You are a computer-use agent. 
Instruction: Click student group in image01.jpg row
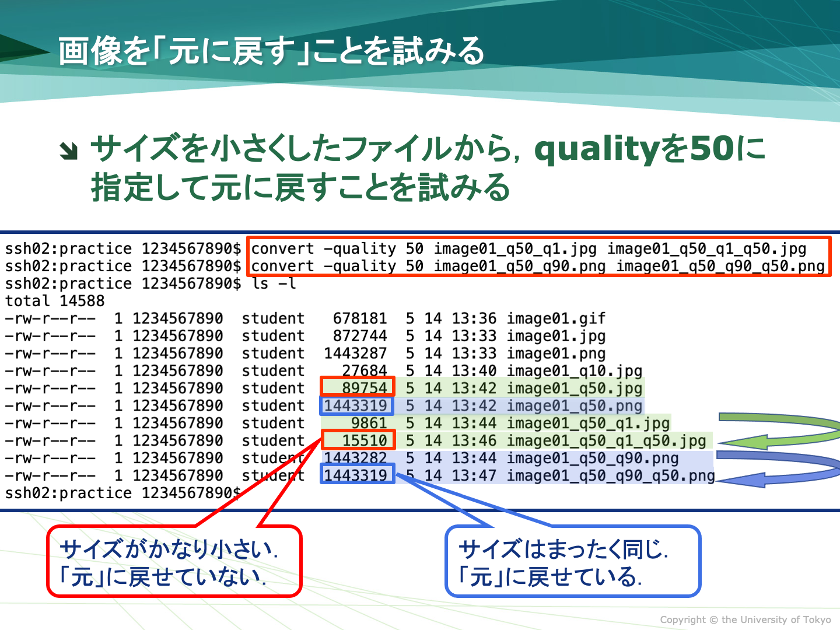point(273,336)
